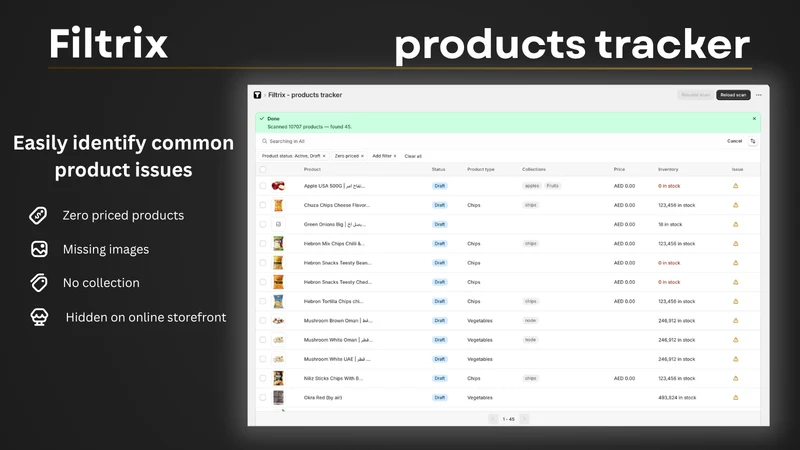Click warning icon for Mushroom Brown Oman

pyautogui.click(x=736, y=320)
